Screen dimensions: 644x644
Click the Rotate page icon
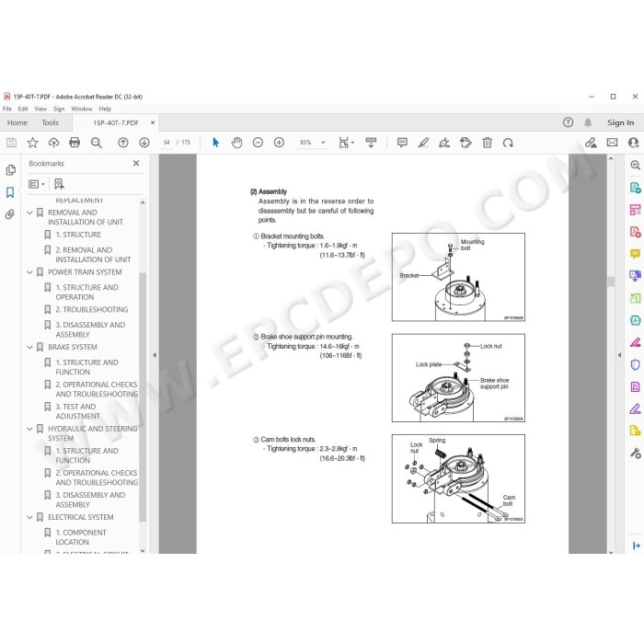click(x=508, y=143)
